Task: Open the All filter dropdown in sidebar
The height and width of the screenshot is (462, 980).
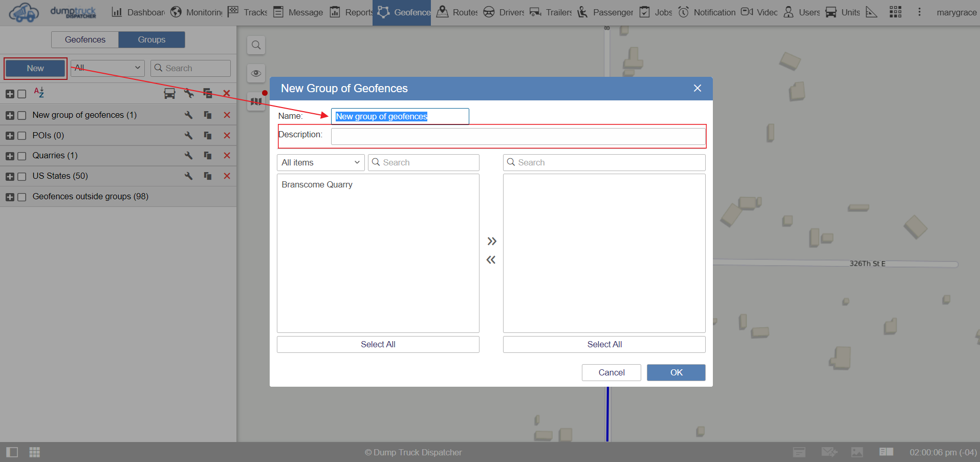Action: click(107, 68)
